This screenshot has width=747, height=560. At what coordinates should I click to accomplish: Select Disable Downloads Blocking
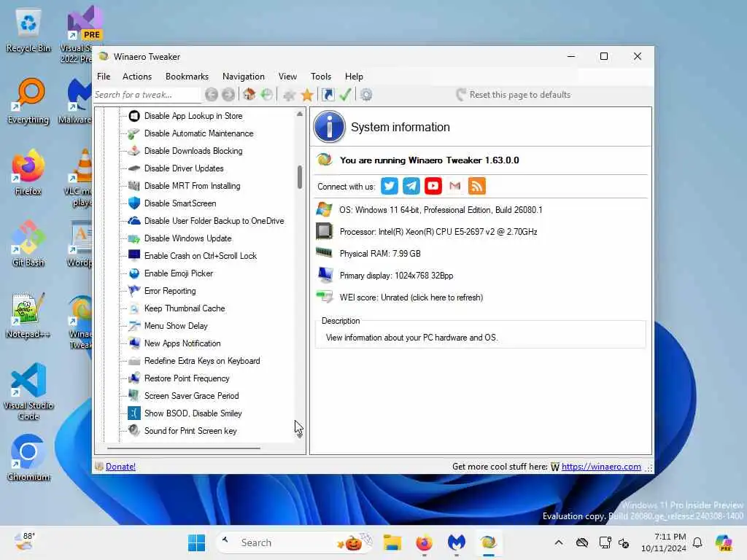click(x=193, y=151)
